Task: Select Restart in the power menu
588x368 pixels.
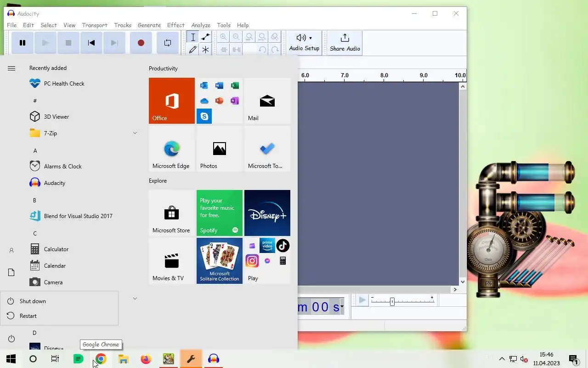Action: click(59, 316)
